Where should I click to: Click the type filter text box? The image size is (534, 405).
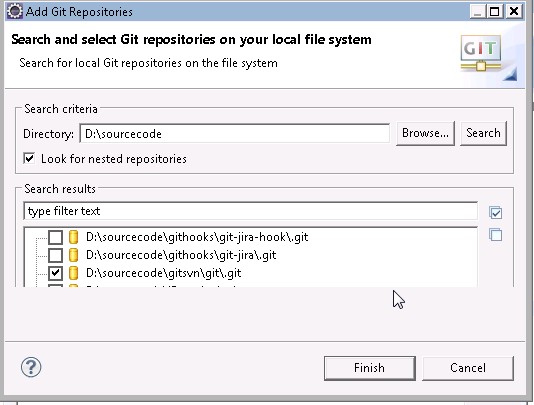(x=250, y=211)
